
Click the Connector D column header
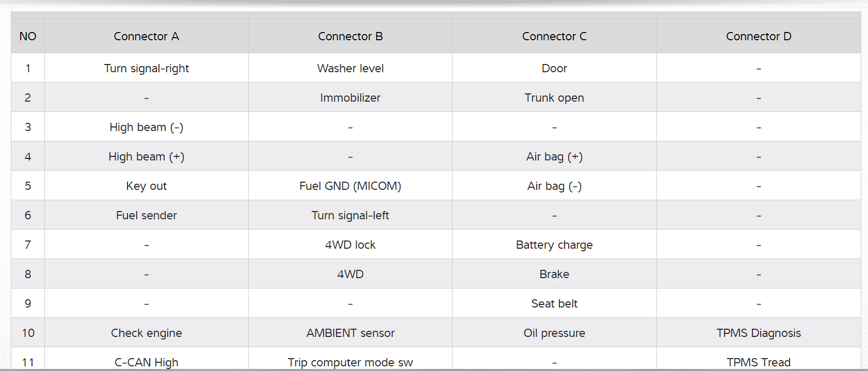point(758,36)
